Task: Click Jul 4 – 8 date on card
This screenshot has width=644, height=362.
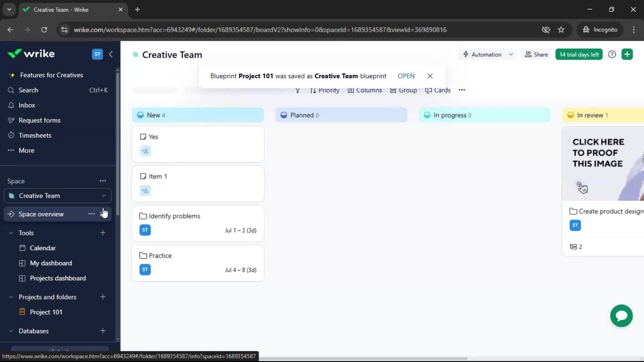Action: coord(240,270)
